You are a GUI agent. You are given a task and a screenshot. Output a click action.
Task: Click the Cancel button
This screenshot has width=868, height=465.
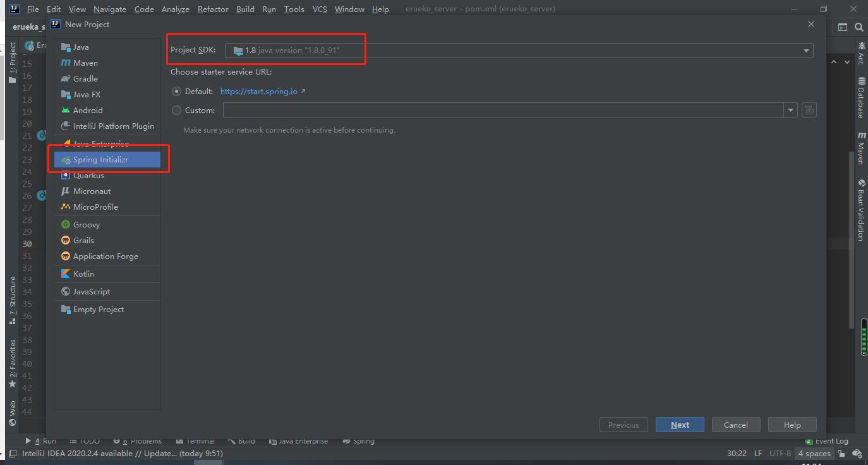tap(736, 425)
